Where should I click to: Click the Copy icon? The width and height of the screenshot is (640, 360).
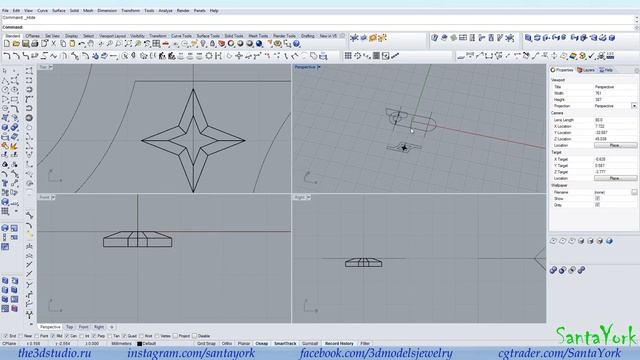click(x=63, y=44)
